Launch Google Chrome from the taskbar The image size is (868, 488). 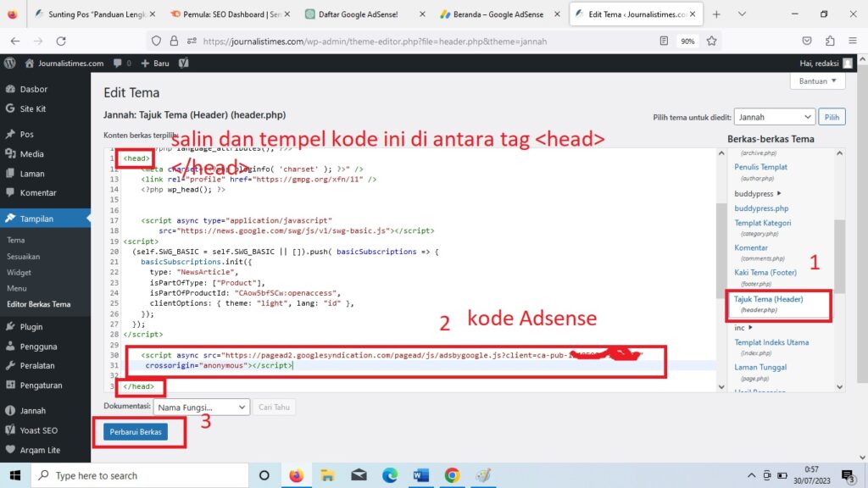tap(452, 475)
